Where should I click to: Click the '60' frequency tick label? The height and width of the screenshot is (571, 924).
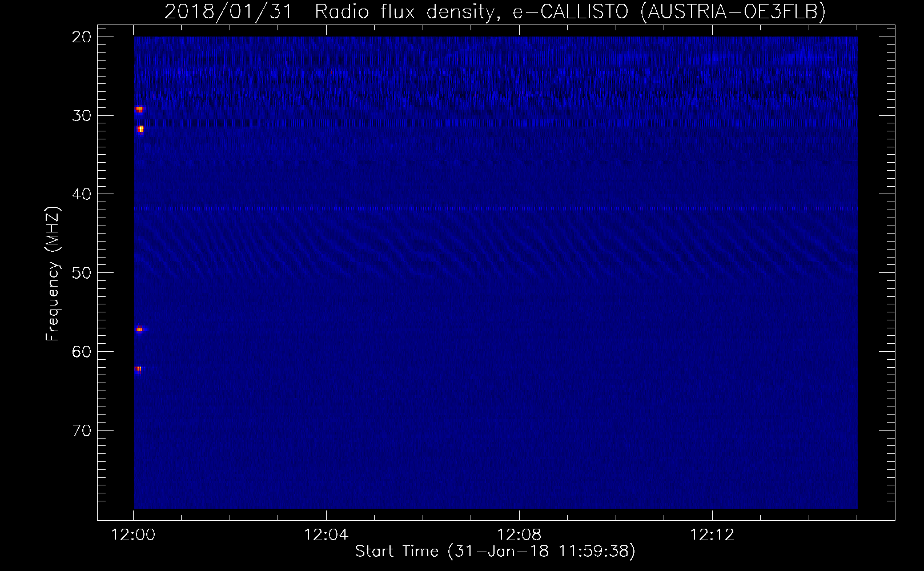pos(82,352)
